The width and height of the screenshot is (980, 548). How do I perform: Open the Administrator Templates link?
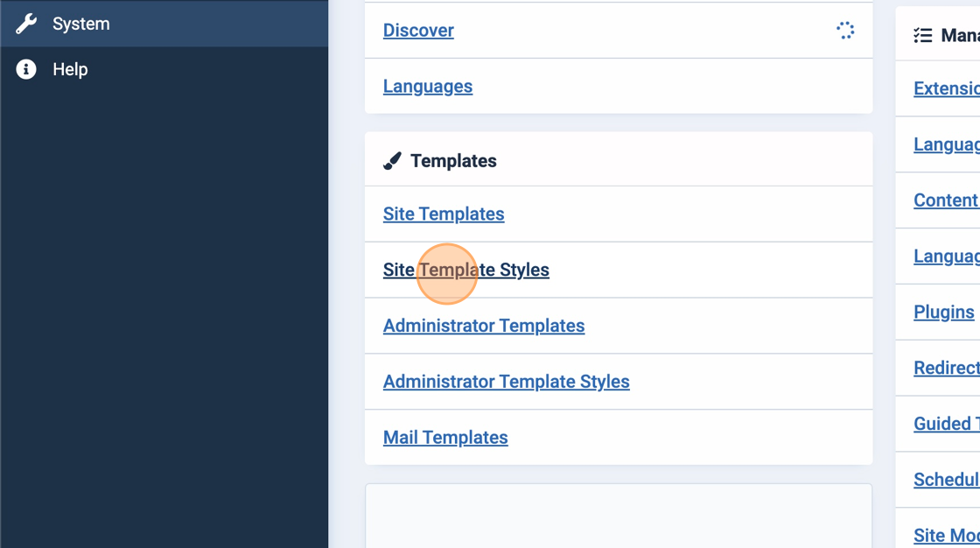[484, 326]
